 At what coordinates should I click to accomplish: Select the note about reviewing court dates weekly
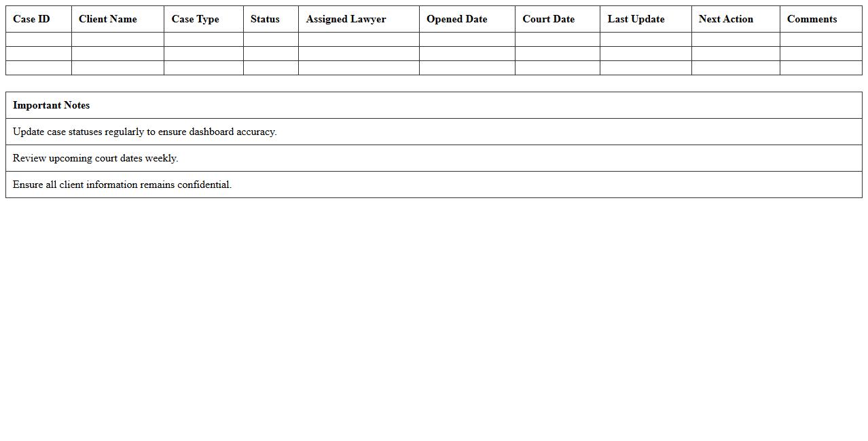(x=96, y=158)
